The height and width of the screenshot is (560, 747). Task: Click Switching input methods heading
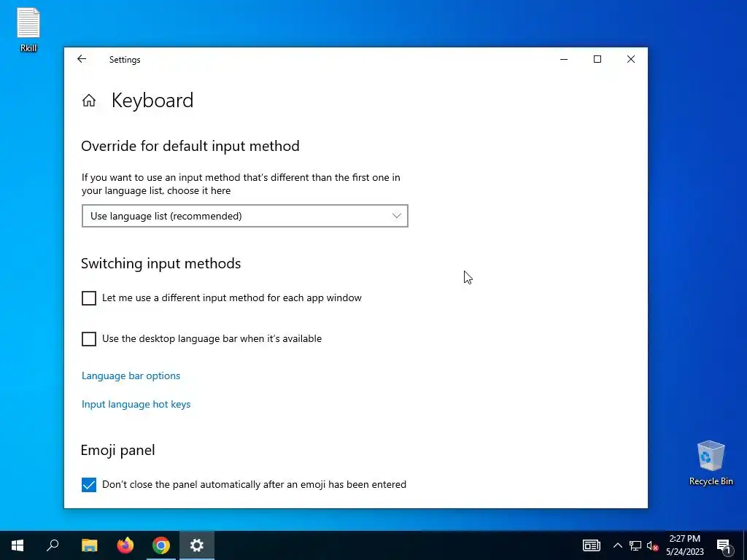161,263
